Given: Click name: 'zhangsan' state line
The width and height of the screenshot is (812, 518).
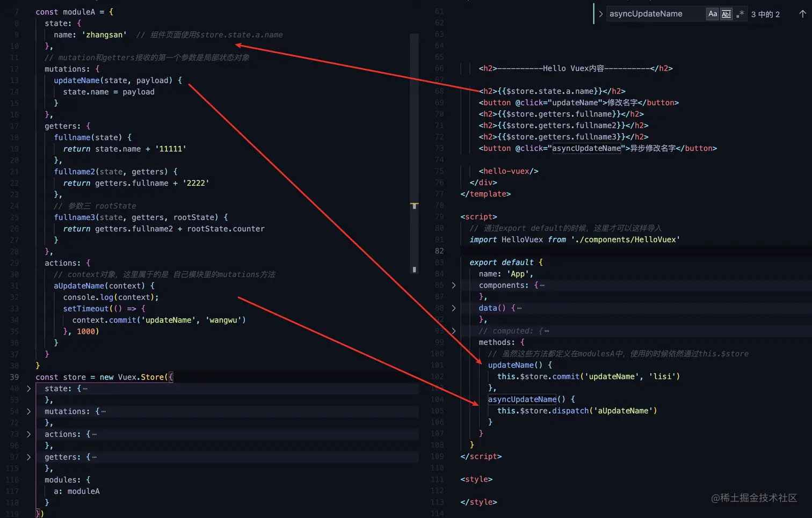Looking at the screenshot, I should tap(90, 35).
